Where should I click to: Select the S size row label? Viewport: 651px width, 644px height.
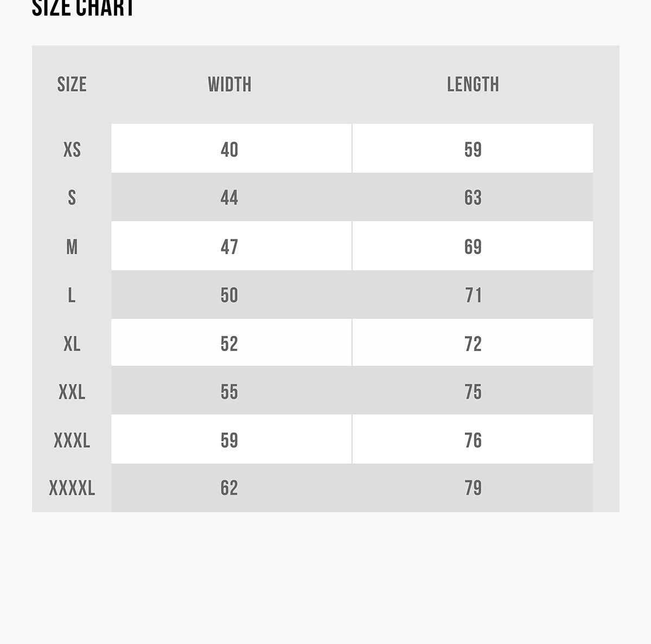click(x=72, y=197)
